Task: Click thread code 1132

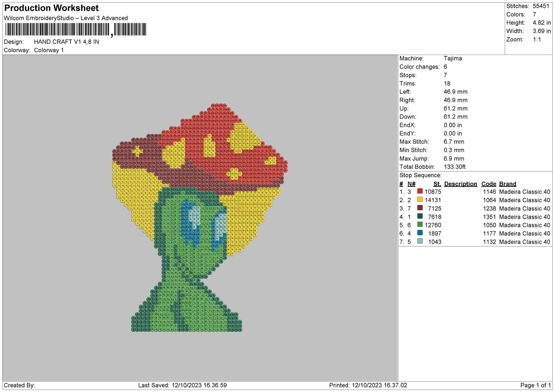Action: 489,242
